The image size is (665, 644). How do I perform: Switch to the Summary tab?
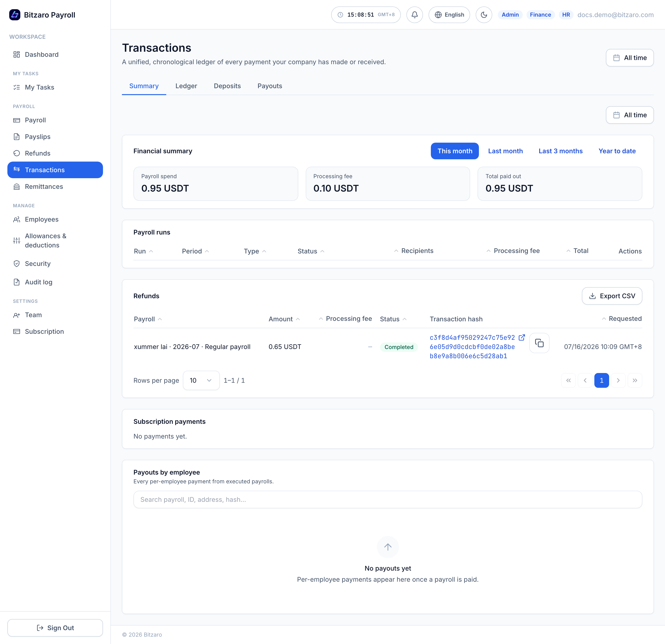point(144,86)
